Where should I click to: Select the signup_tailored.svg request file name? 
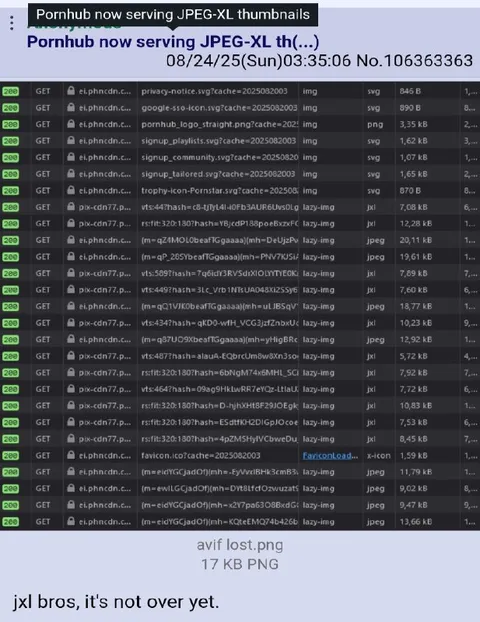point(218,174)
